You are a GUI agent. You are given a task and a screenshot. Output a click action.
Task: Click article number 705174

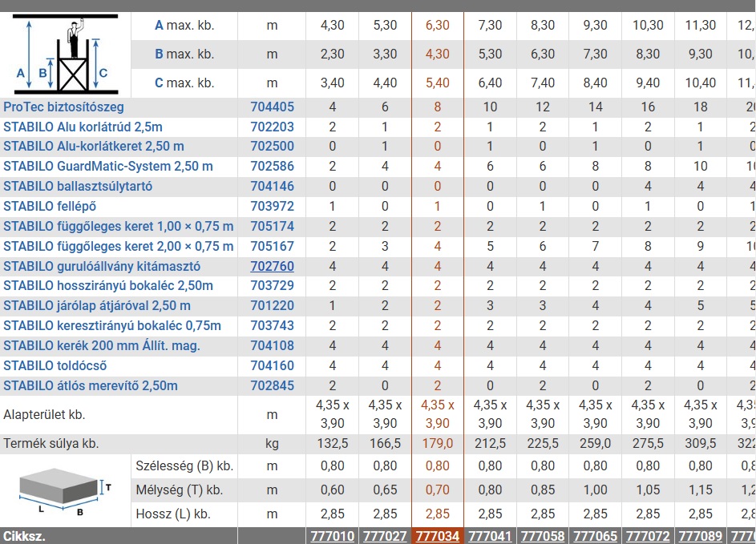(272, 226)
